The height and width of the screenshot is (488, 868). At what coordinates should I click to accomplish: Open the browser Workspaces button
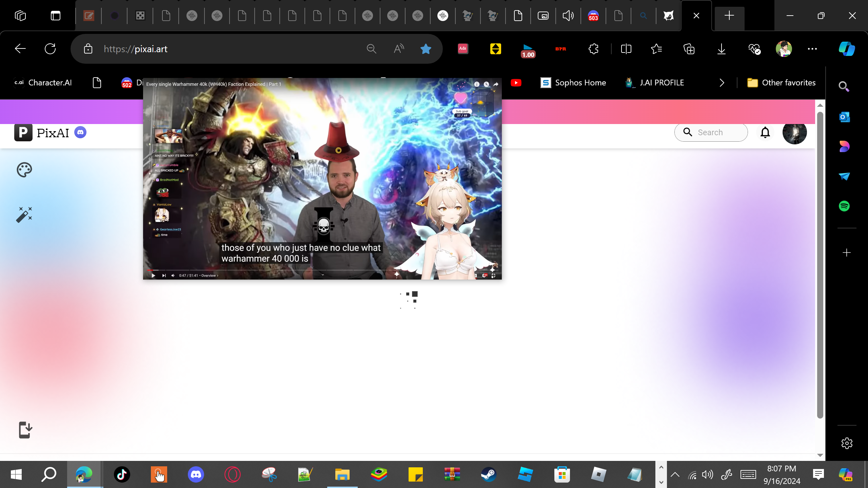click(x=20, y=16)
